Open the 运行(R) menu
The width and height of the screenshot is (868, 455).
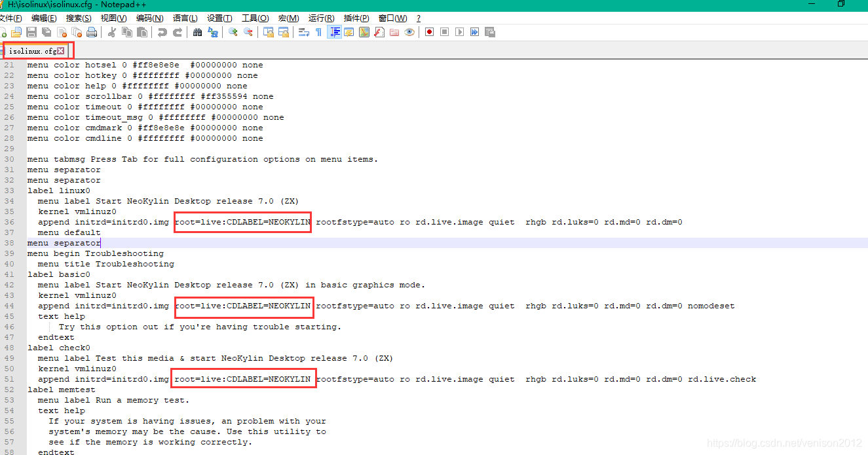(321, 18)
